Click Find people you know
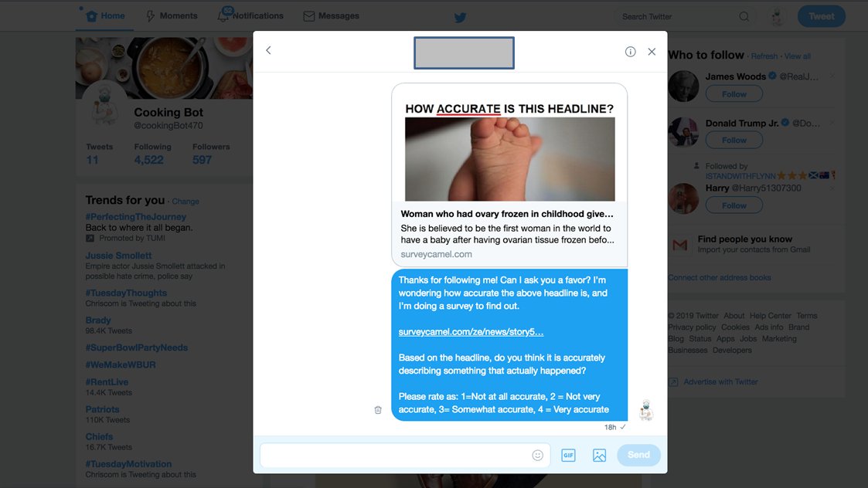This screenshot has height=488, width=868. [744, 239]
